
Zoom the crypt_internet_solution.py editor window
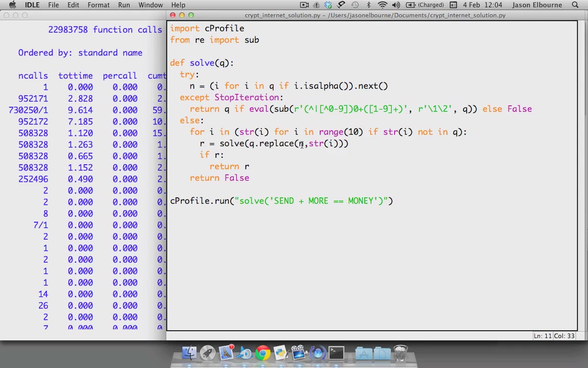[x=191, y=15]
